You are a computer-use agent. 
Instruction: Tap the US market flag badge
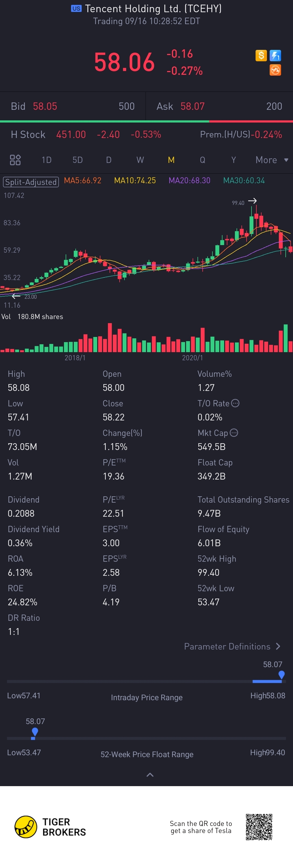76,8
